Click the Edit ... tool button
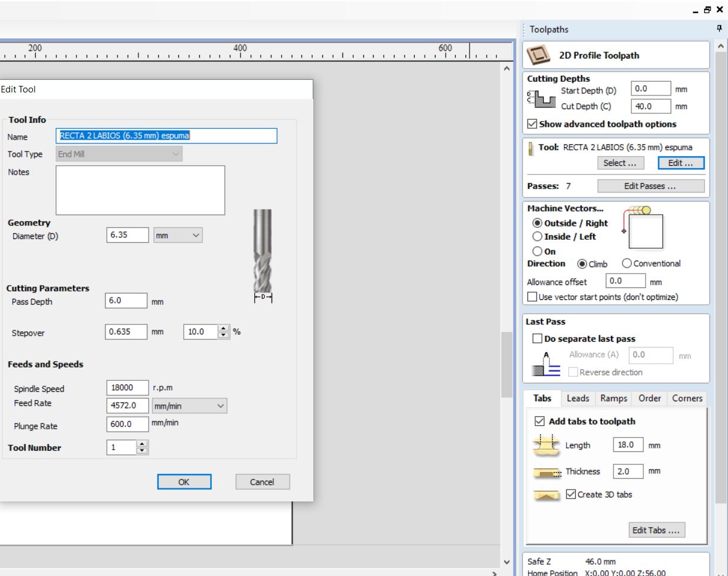This screenshot has width=728, height=576. pyautogui.click(x=681, y=163)
